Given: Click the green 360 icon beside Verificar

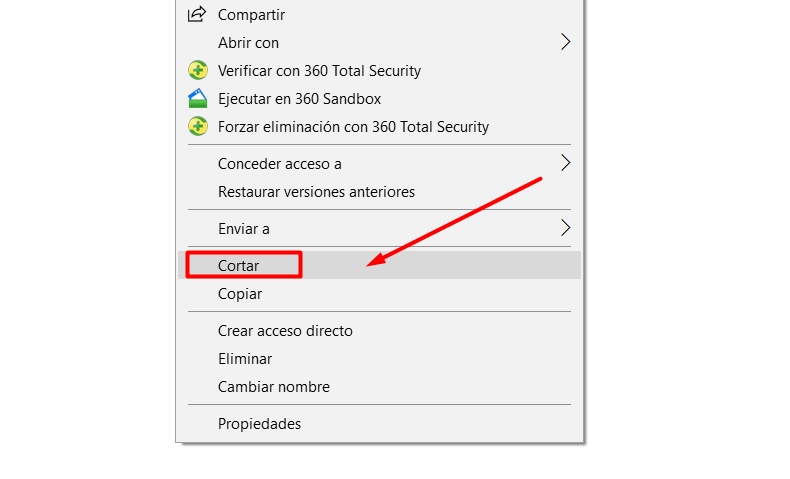Looking at the screenshot, I should click(198, 70).
